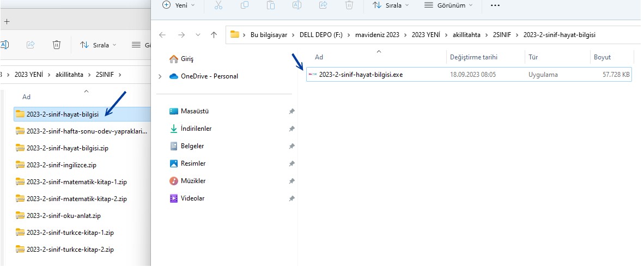Screen dimensions: 644x273
Task: Expand the OneDrive - Personal tree node
Action: click(x=160, y=76)
